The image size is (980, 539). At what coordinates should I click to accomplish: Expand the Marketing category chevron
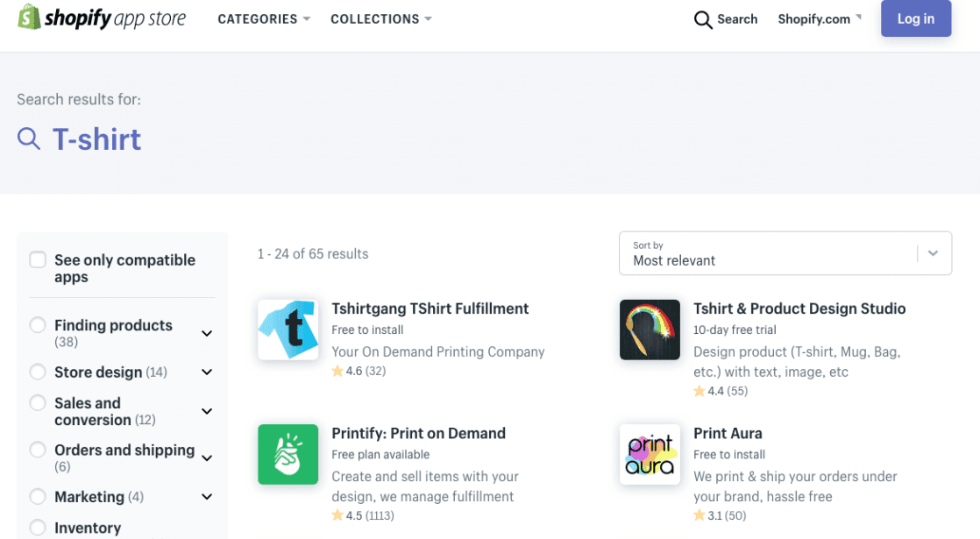pos(207,497)
